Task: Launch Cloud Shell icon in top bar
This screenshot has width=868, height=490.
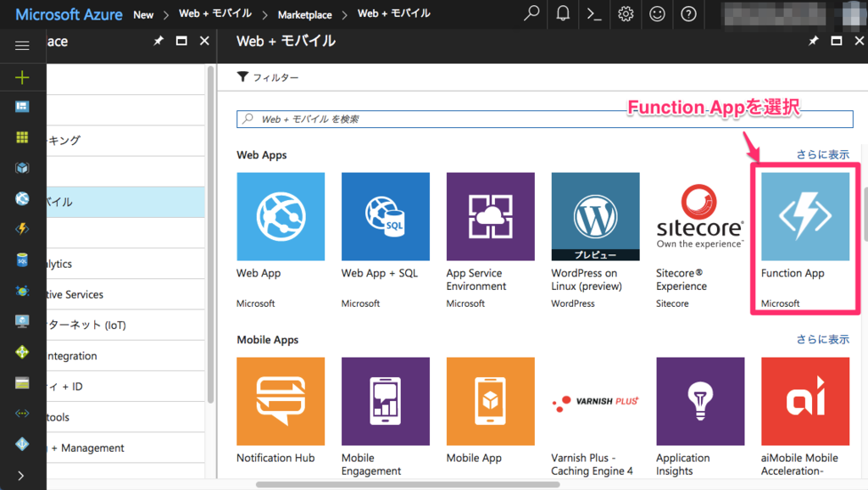Action: 594,14
